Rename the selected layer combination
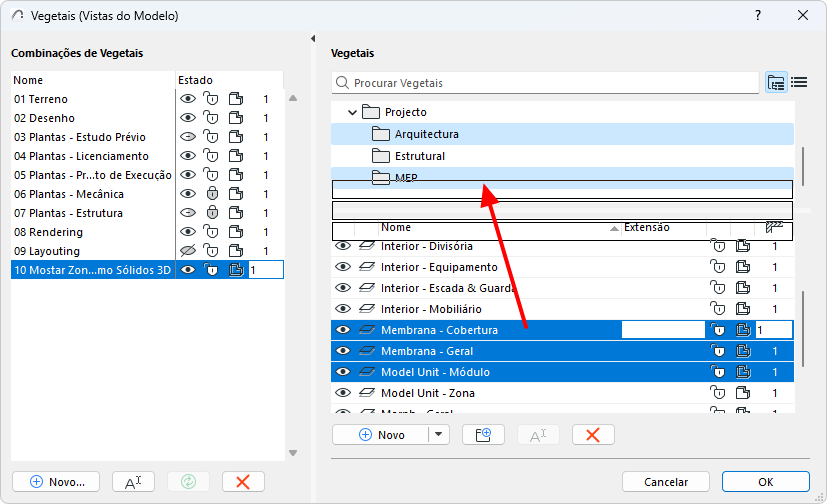The width and height of the screenshot is (827, 504). coord(133,481)
